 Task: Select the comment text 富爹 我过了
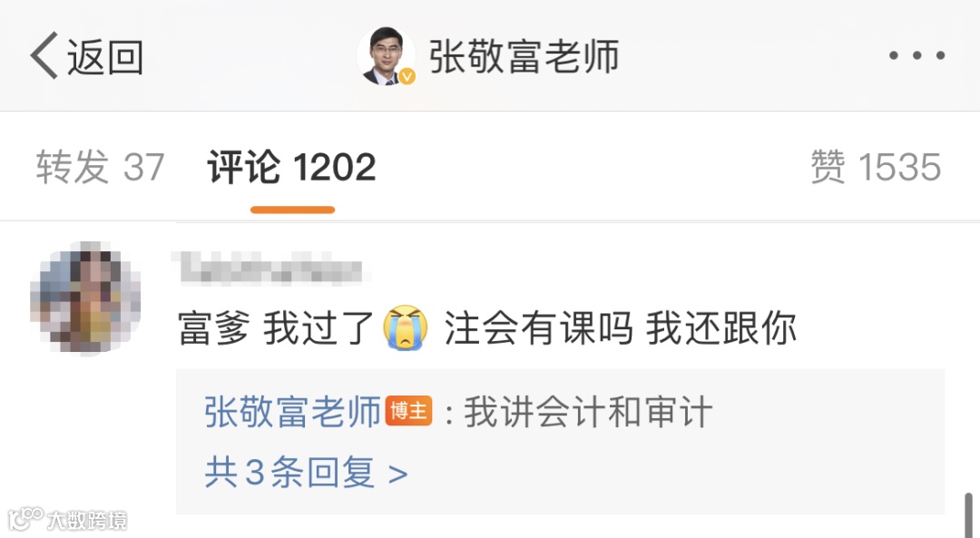click(x=276, y=328)
